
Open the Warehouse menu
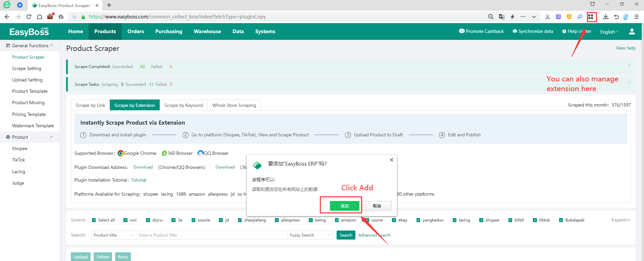tap(207, 31)
